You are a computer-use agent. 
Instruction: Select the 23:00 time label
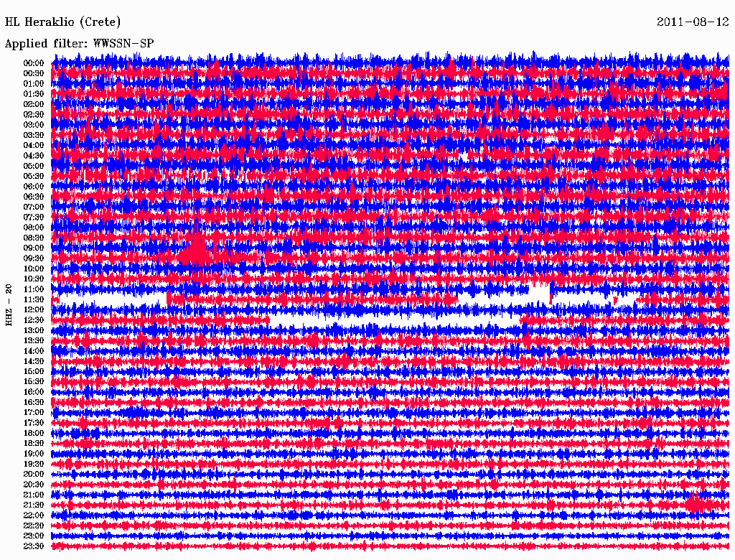[x=34, y=536]
